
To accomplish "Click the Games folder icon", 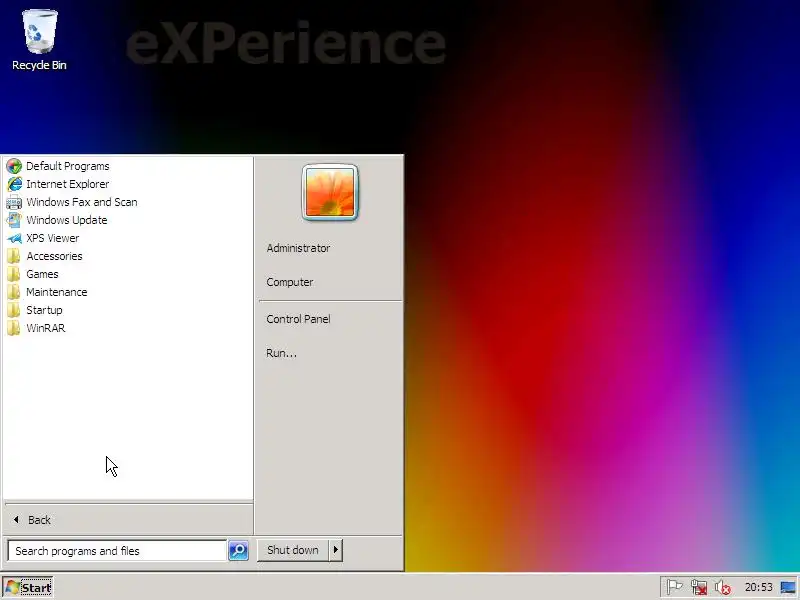I will [x=14, y=274].
